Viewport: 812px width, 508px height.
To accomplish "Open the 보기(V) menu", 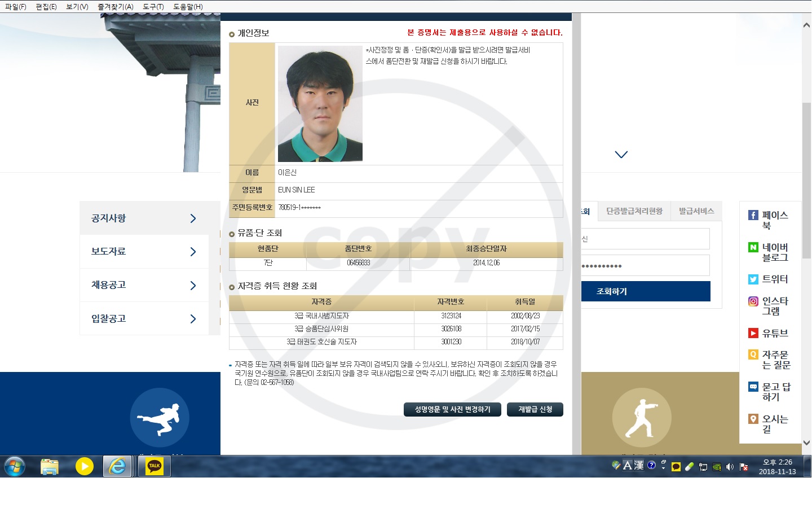I will click(x=77, y=7).
